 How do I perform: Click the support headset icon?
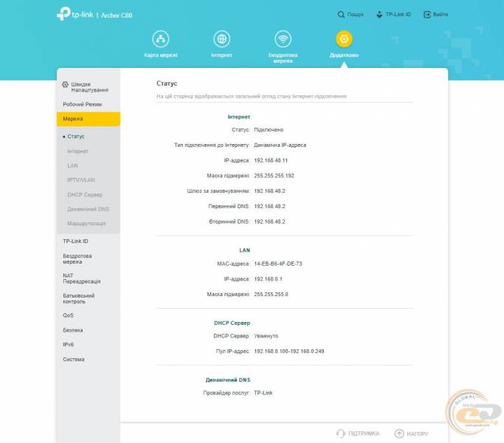pos(340,433)
